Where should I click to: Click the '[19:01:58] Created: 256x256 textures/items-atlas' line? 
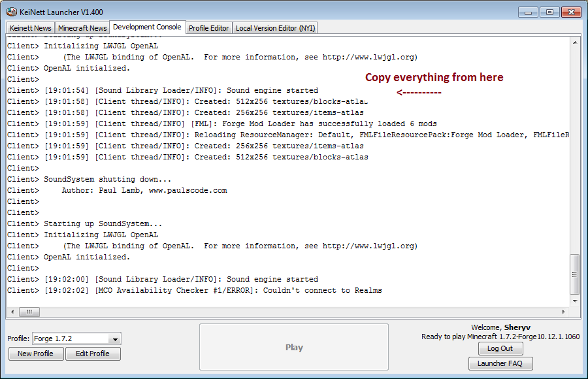(186, 112)
